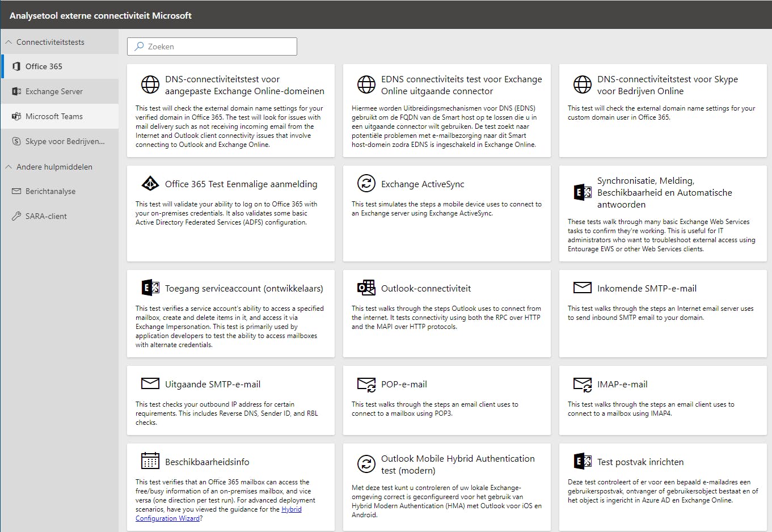Image resolution: width=772 pixels, height=532 pixels.
Task: Click the Exchange Server icon in sidebar
Action: (x=16, y=91)
